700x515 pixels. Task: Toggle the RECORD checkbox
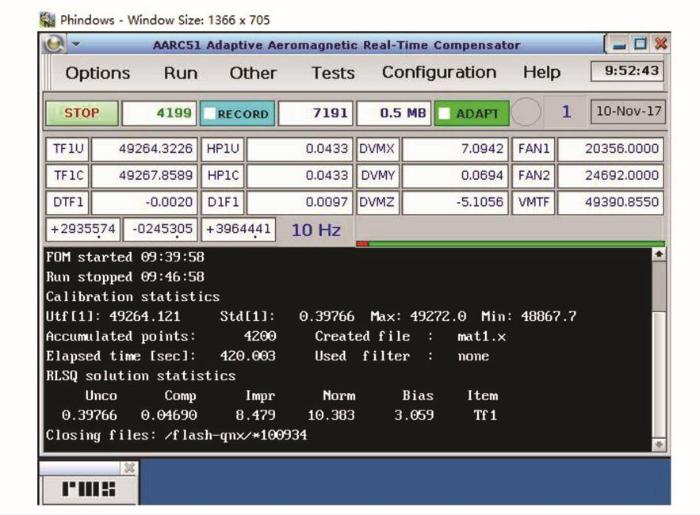209,114
